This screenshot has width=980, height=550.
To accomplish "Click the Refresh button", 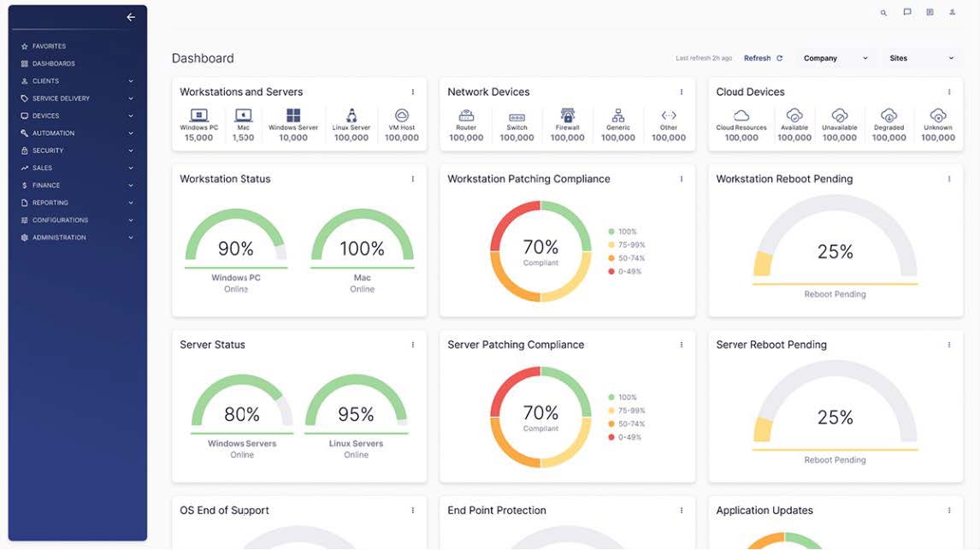I will (763, 58).
